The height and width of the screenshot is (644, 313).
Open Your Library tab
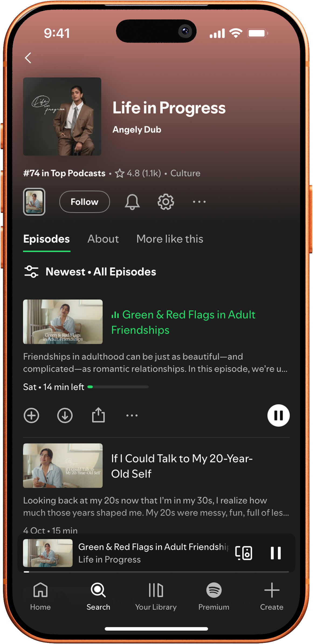click(156, 597)
